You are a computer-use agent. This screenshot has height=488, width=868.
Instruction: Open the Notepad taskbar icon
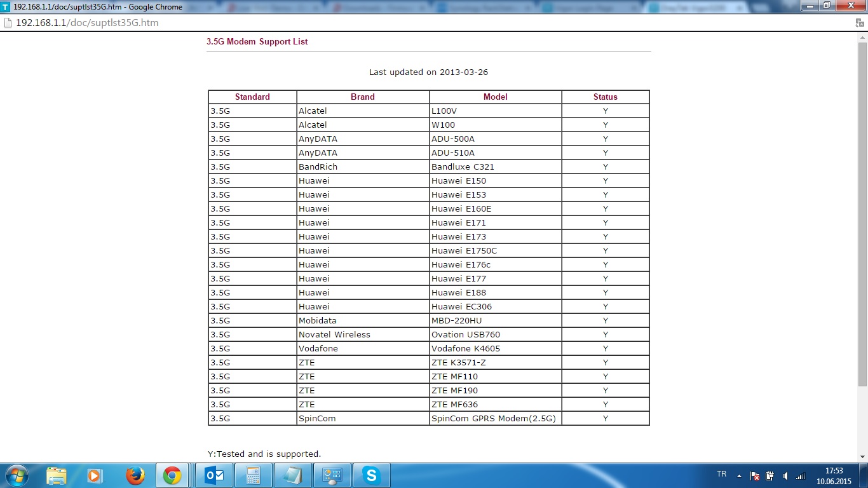(x=293, y=475)
